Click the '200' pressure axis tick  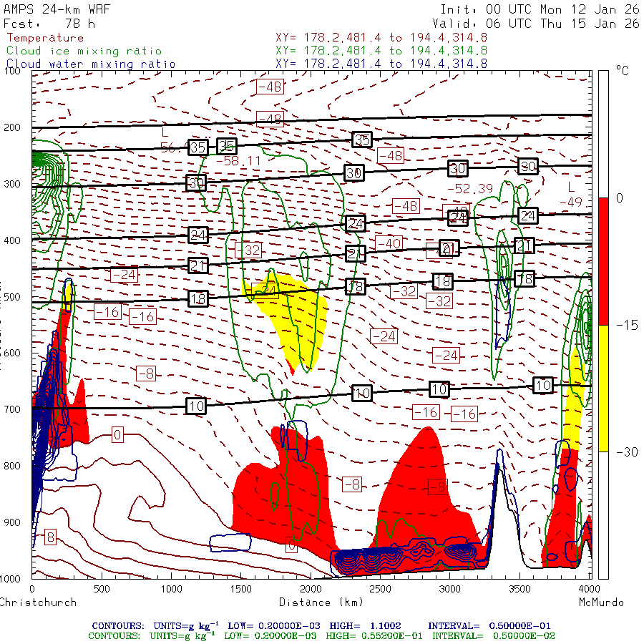[x=12, y=127]
